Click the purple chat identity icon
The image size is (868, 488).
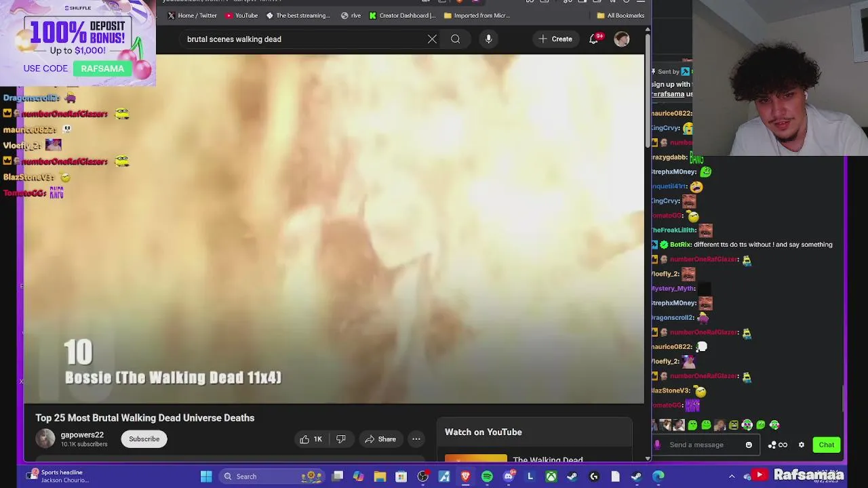[657, 445]
